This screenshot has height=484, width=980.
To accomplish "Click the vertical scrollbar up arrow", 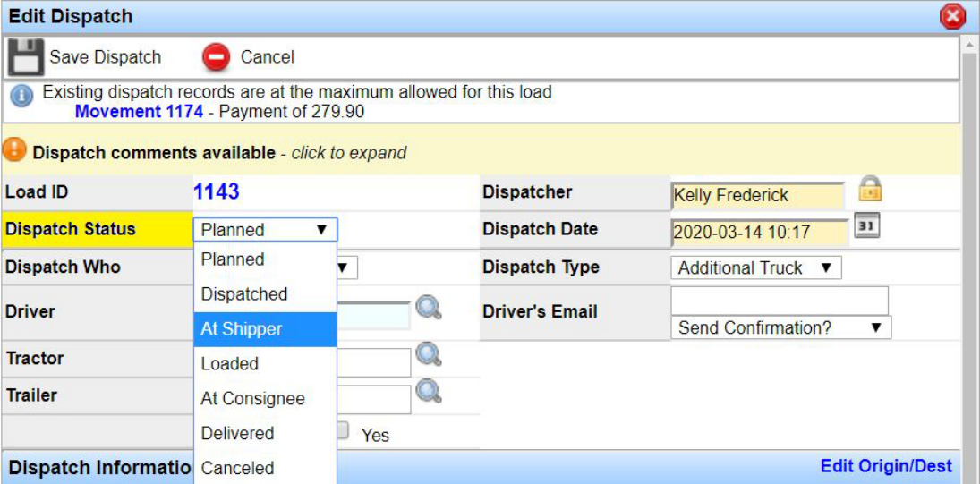I will (971, 45).
